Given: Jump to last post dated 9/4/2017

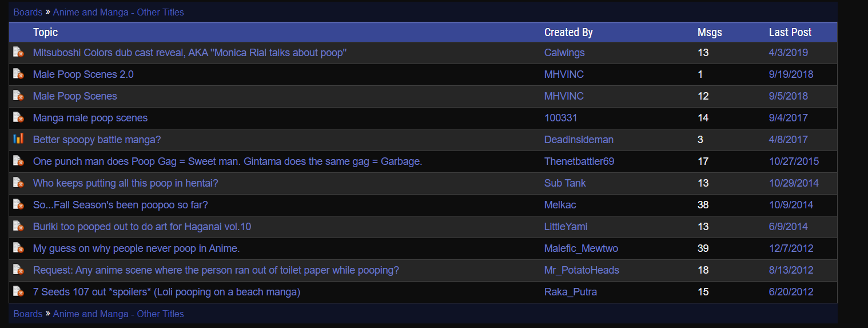Looking at the screenshot, I should 789,118.
